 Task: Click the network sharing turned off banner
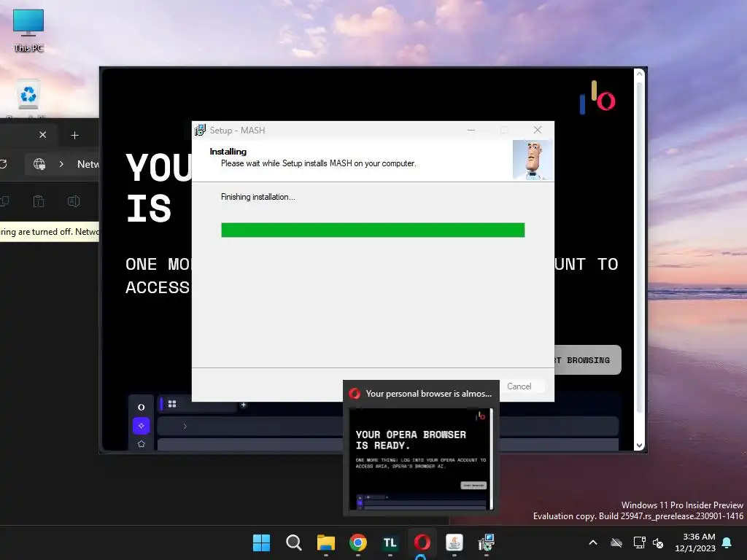[x=50, y=232]
